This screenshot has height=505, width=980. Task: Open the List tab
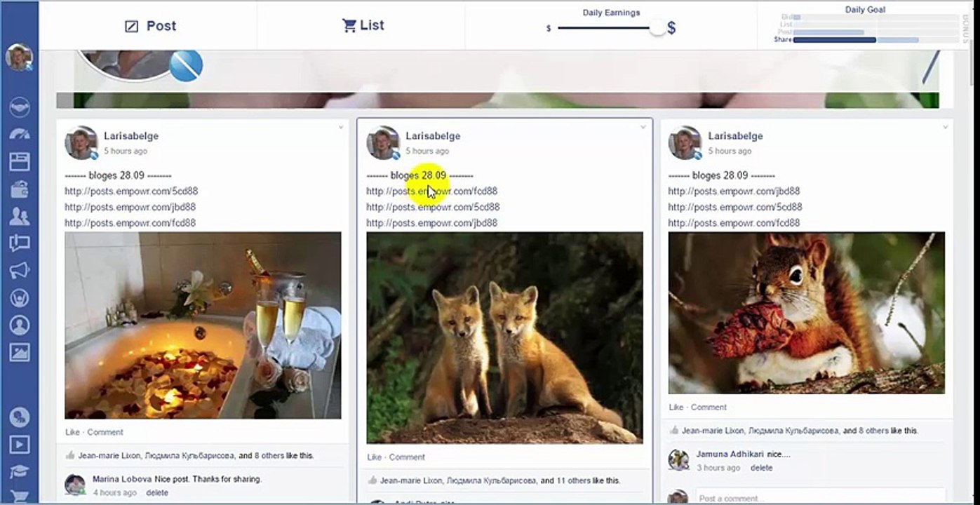[x=363, y=25]
